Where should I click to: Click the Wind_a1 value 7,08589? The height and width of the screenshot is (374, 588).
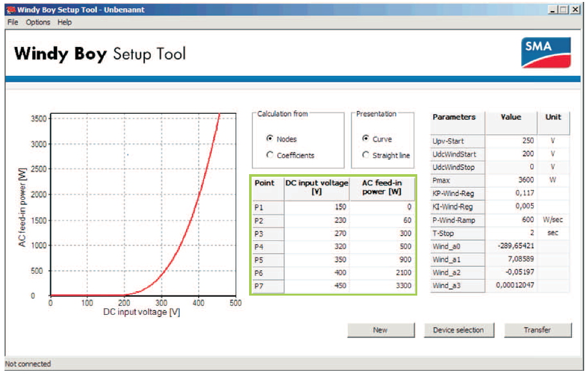[511, 260]
